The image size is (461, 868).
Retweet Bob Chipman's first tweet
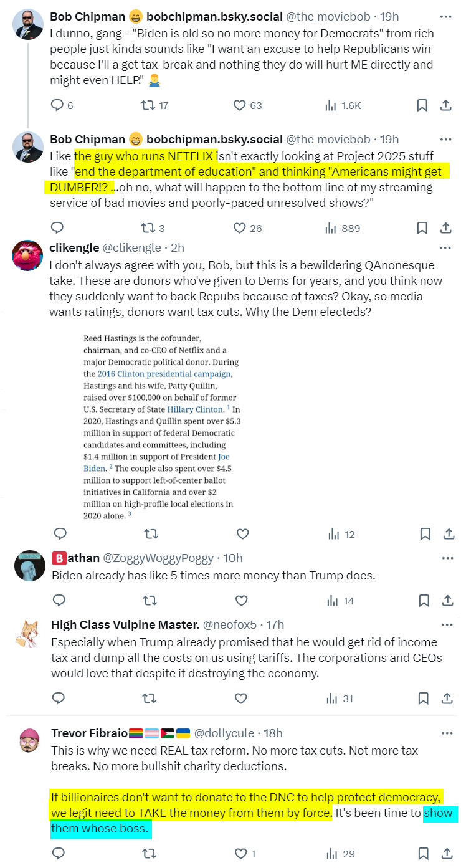[x=148, y=105]
